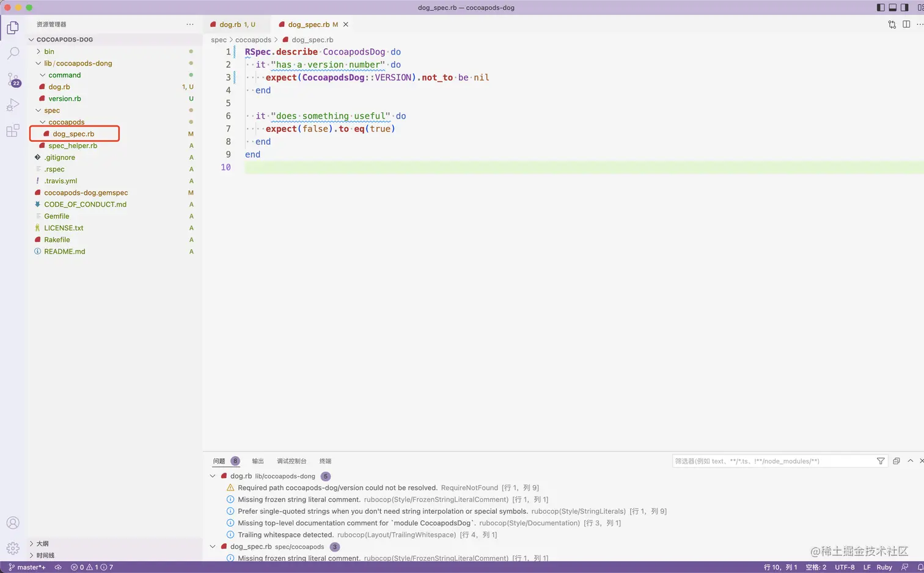
Task: Collapse the dog.rb problems group
Action: (213, 476)
